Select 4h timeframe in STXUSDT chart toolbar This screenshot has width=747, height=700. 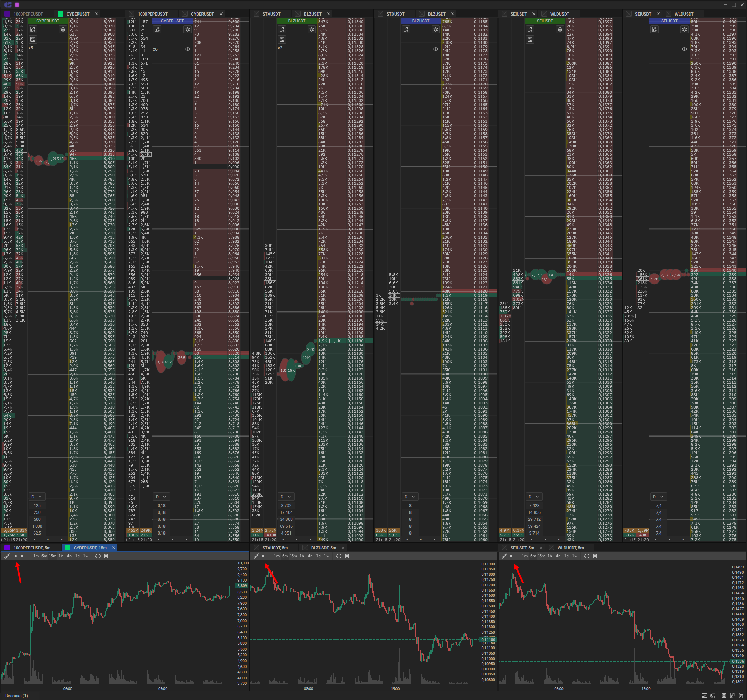(x=310, y=556)
